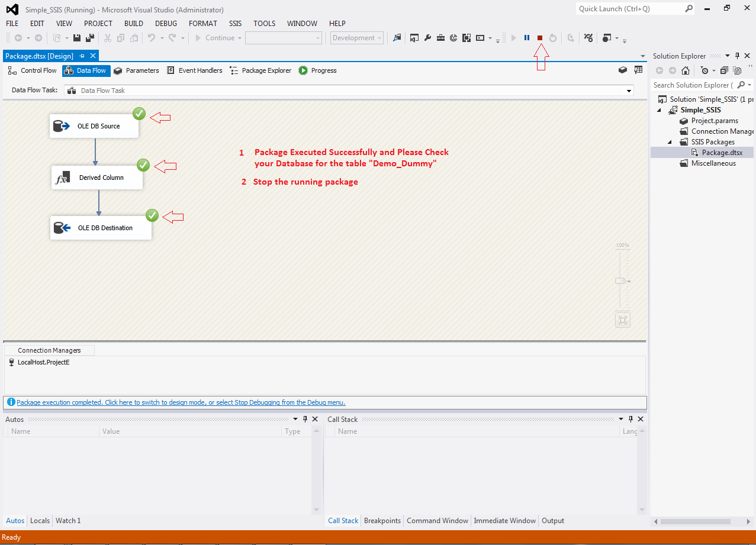Collapse the Simple_SSIS project node
The image size is (756, 545).
(x=660, y=111)
